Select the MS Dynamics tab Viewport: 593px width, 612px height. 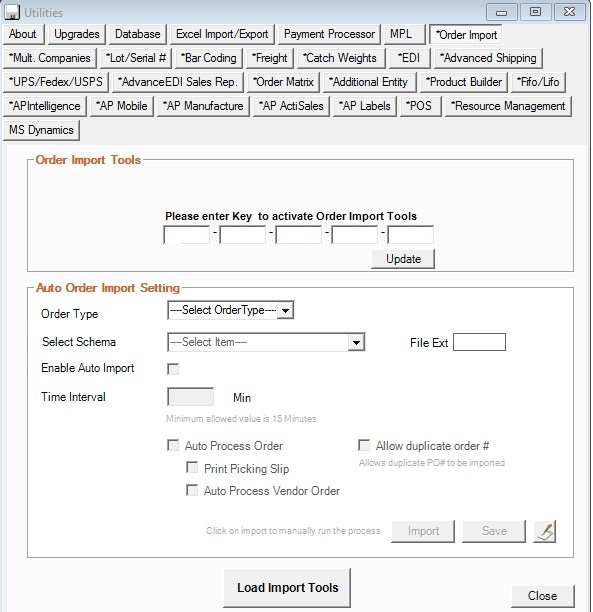click(41, 130)
